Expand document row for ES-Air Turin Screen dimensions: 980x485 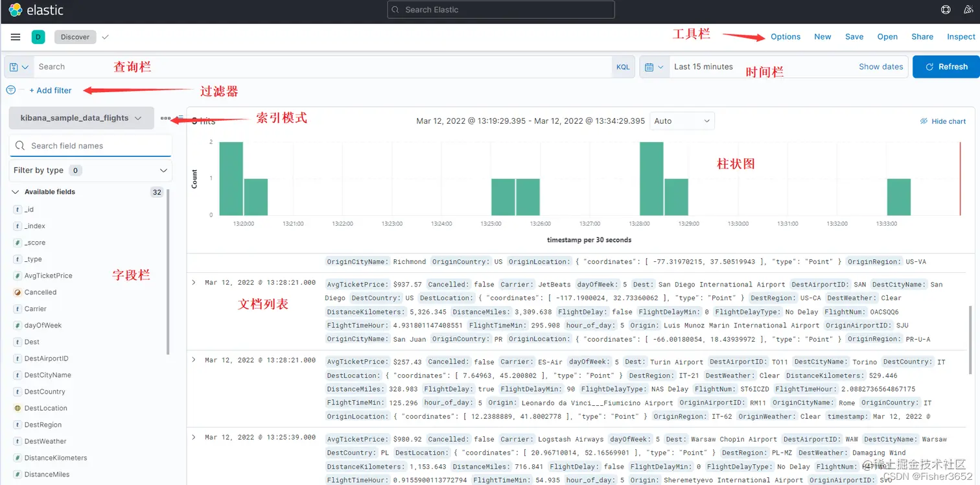[x=194, y=359]
